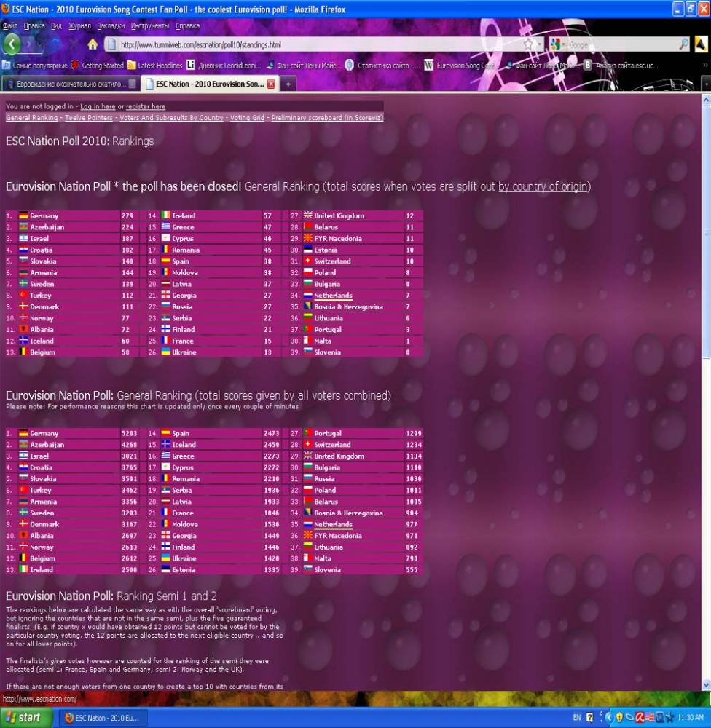Open the Закладки menu

(111, 25)
